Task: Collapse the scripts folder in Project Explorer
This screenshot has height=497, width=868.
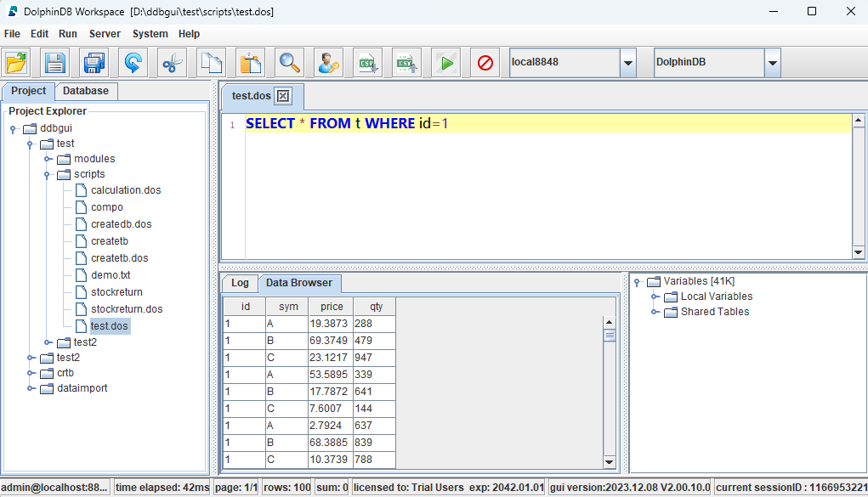Action: point(48,174)
